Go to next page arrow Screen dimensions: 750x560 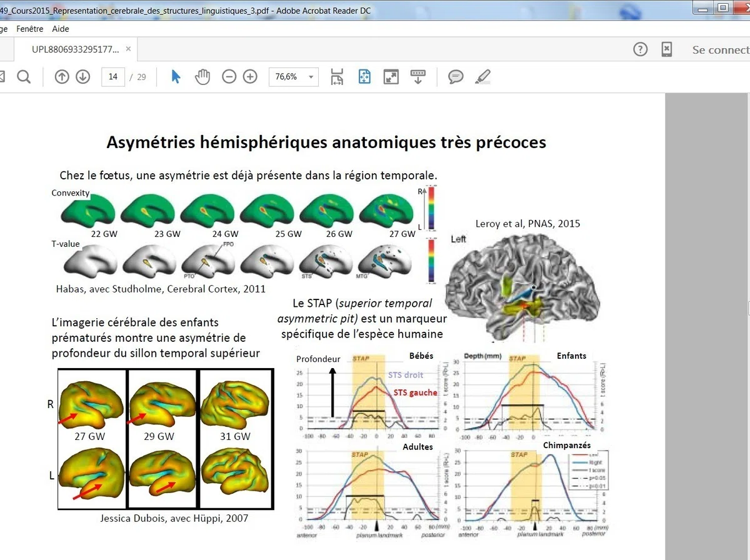(82, 77)
